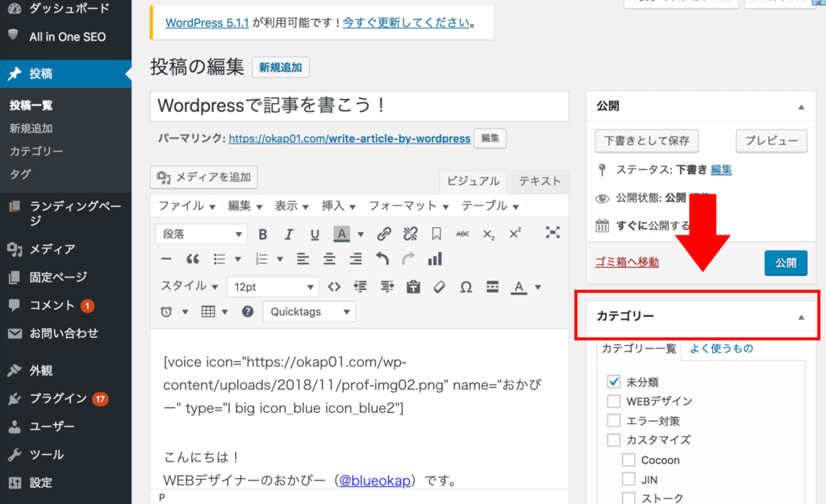826x504 pixels.
Task: Check the エラー対策 category
Action: click(614, 420)
